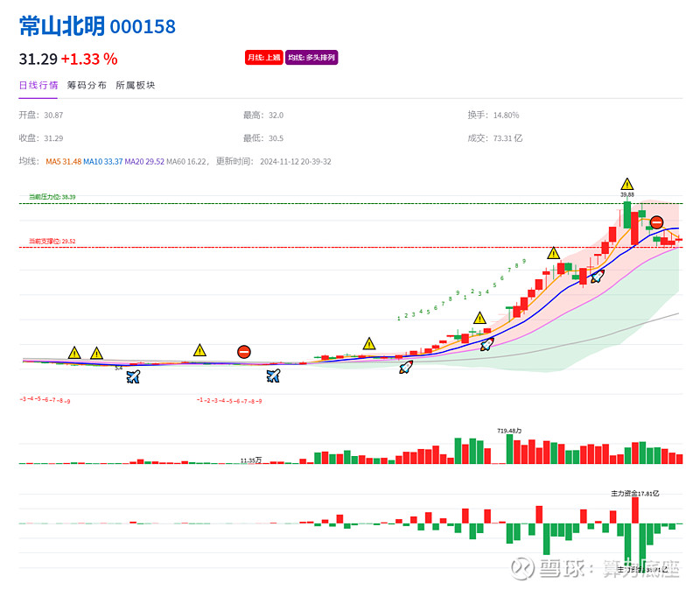Click the MA20 29.52 legend label
700x590 pixels.
pos(144,162)
